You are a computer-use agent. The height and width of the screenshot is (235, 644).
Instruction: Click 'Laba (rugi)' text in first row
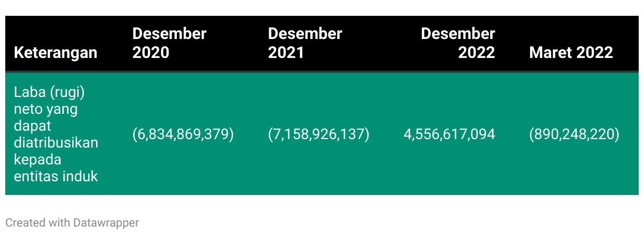pyautogui.click(x=49, y=93)
